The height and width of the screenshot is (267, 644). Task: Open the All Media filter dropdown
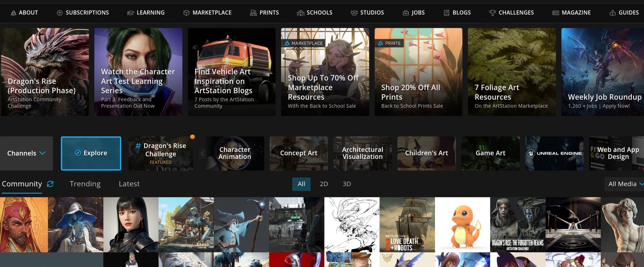pyautogui.click(x=625, y=184)
